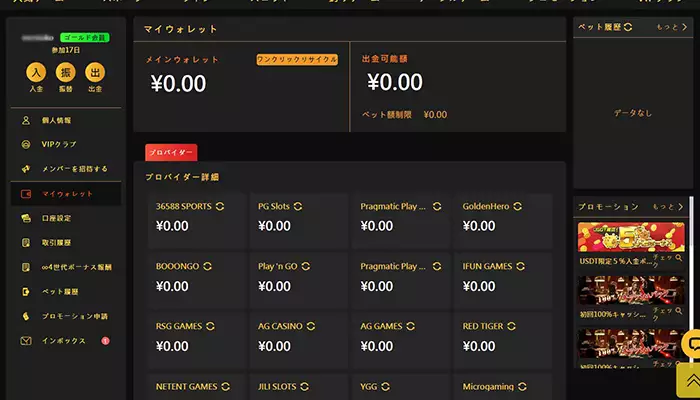This screenshot has height=400, width=700.
Task: Refresh the PG Slots balance
Action: (298, 206)
